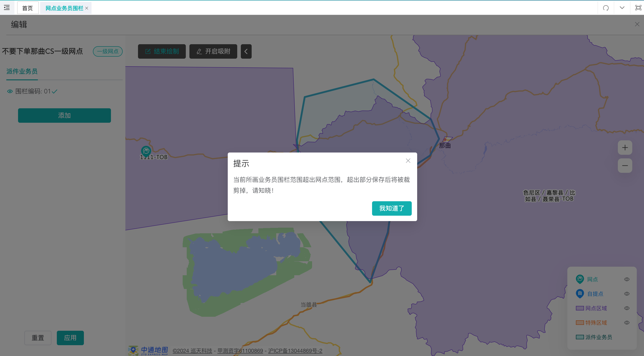Toggle visibility eye for 围栏编码 01

[10, 91]
